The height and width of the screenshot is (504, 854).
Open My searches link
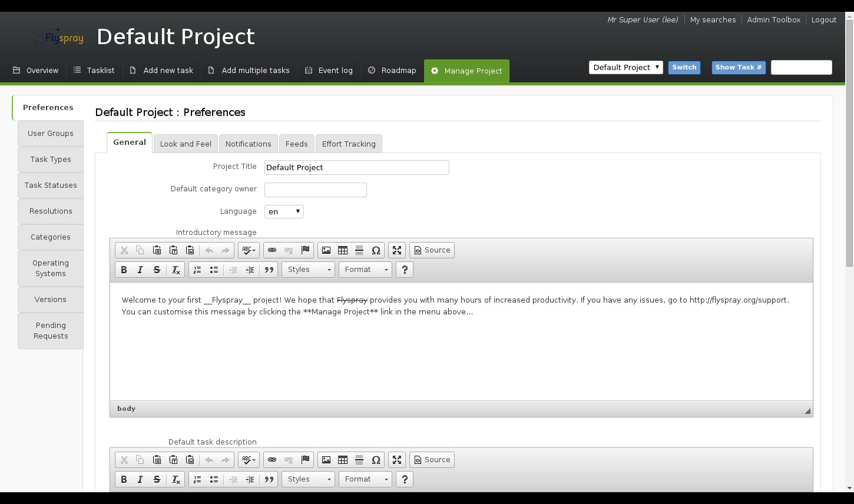click(x=713, y=19)
